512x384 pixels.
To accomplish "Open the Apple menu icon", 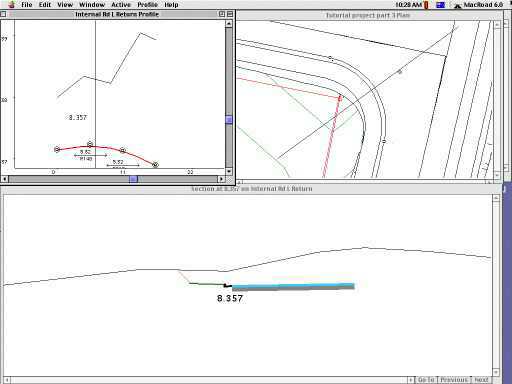I will tap(12, 5).
